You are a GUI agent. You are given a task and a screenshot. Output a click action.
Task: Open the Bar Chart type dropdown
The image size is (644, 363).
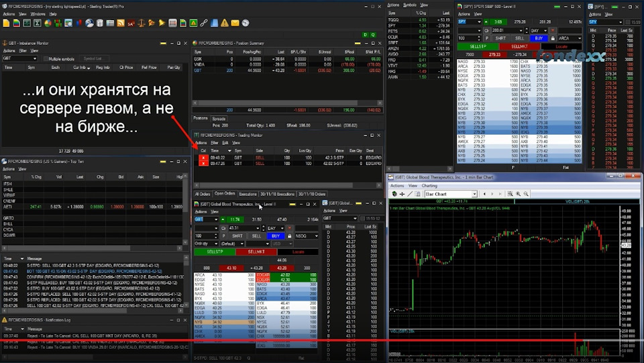(474, 194)
